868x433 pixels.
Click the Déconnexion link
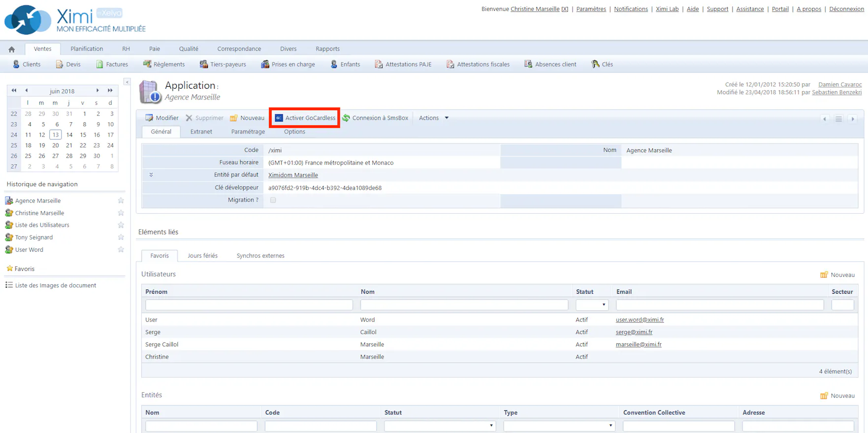tap(846, 9)
